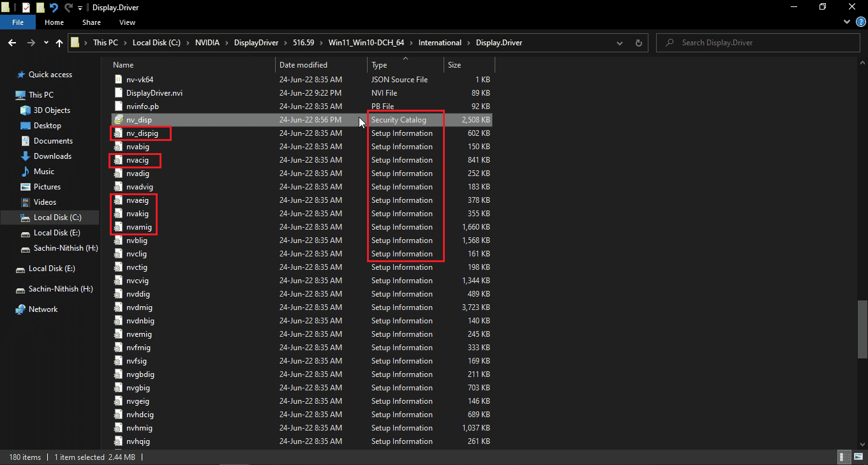
Task: Switch to Large icons view icon
Action: 859,457
